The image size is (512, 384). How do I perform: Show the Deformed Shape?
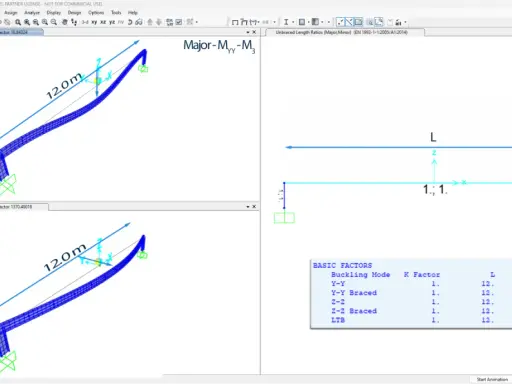[x=244, y=22]
